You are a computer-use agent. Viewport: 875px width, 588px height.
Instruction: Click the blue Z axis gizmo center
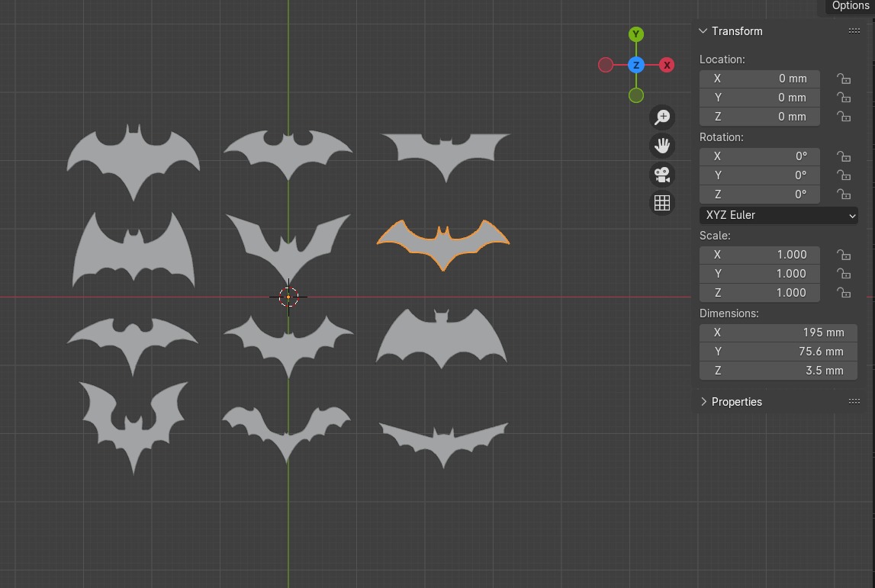click(x=636, y=66)
